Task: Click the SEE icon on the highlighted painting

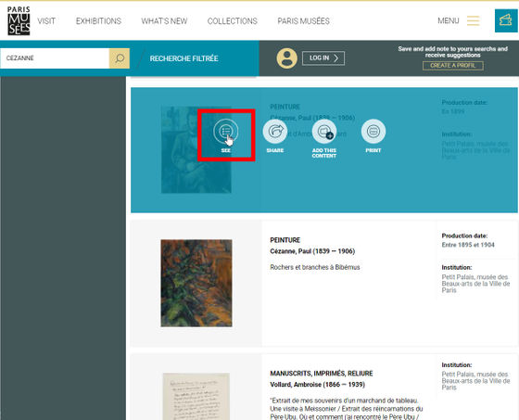Action: click(226, 132)
